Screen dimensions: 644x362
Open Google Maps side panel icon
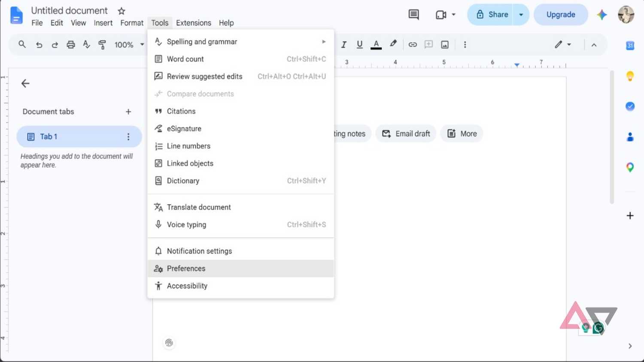(x=630, y=167)
